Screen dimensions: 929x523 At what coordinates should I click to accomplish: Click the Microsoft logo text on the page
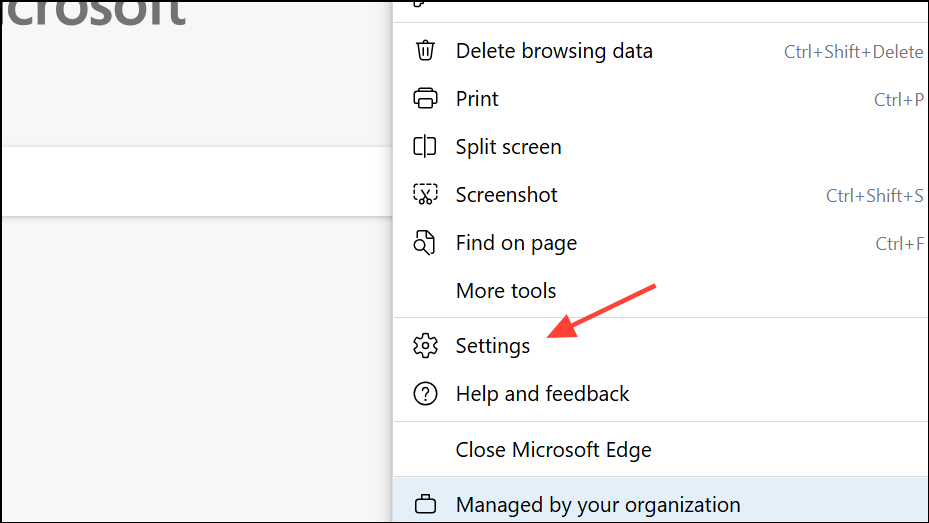point(93,12)
